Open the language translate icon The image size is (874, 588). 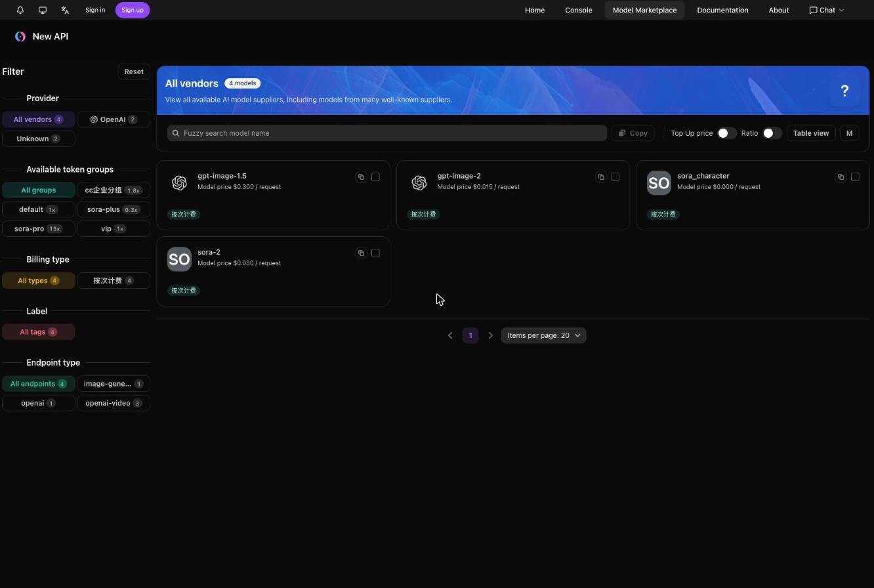point(65,10)
